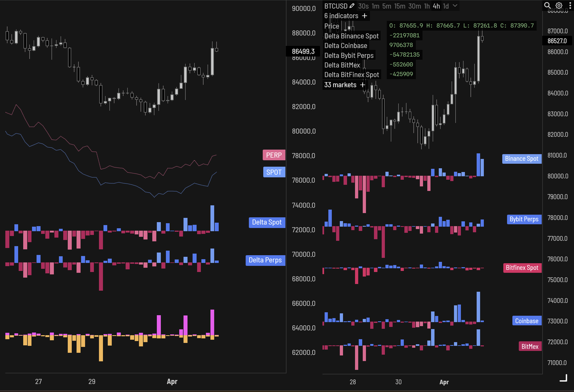The image size is (574, 392).
Task: Toggle the Delta Binance Spot indicator
Action: (351, 36)
